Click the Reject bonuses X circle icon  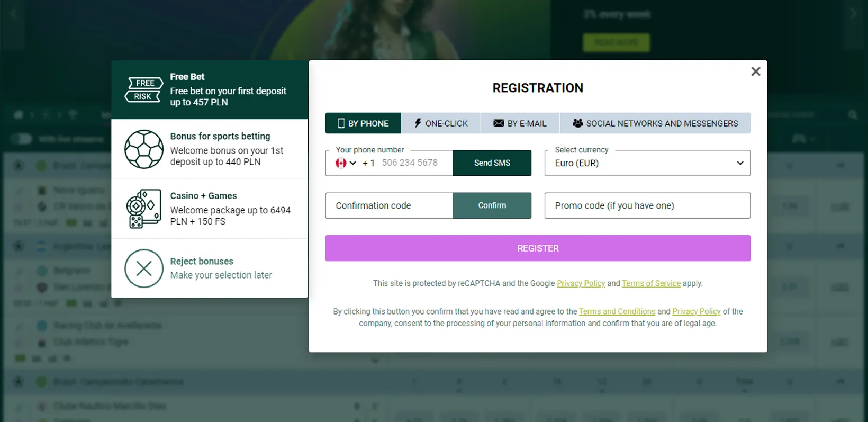pos(143,268)
